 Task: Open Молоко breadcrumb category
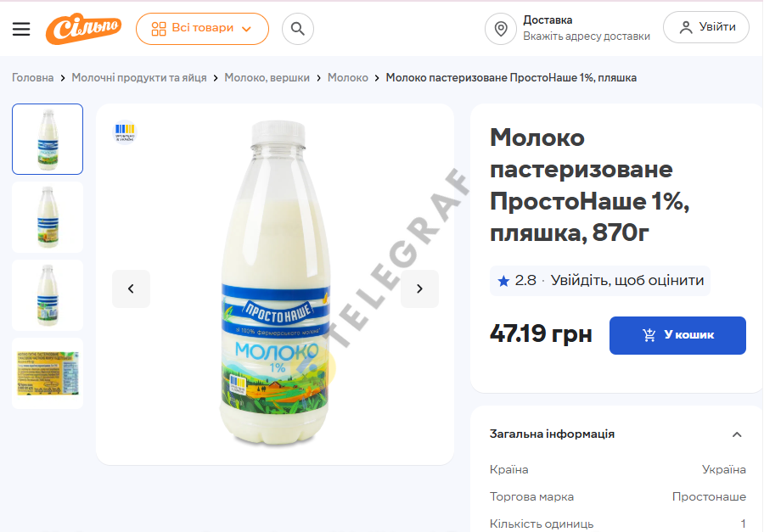tap(348, 78)
